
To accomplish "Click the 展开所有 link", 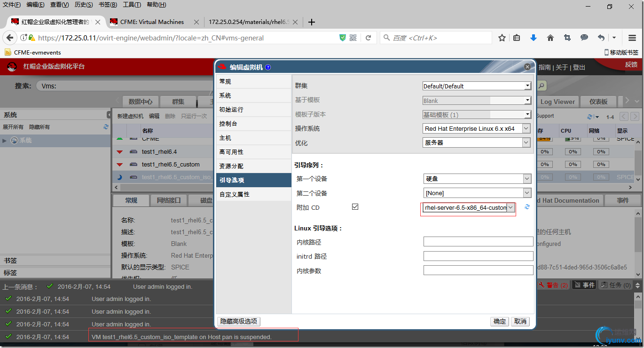I will [13, 127].
